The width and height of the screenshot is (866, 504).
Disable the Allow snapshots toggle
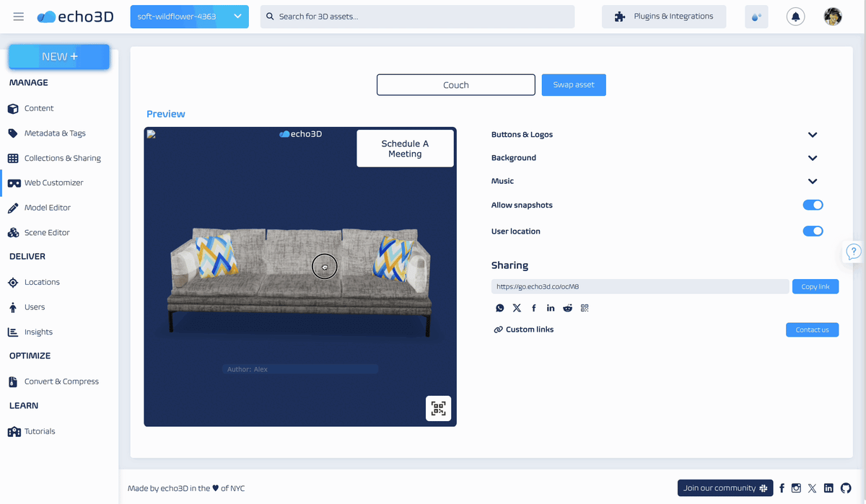click(813, 205)
